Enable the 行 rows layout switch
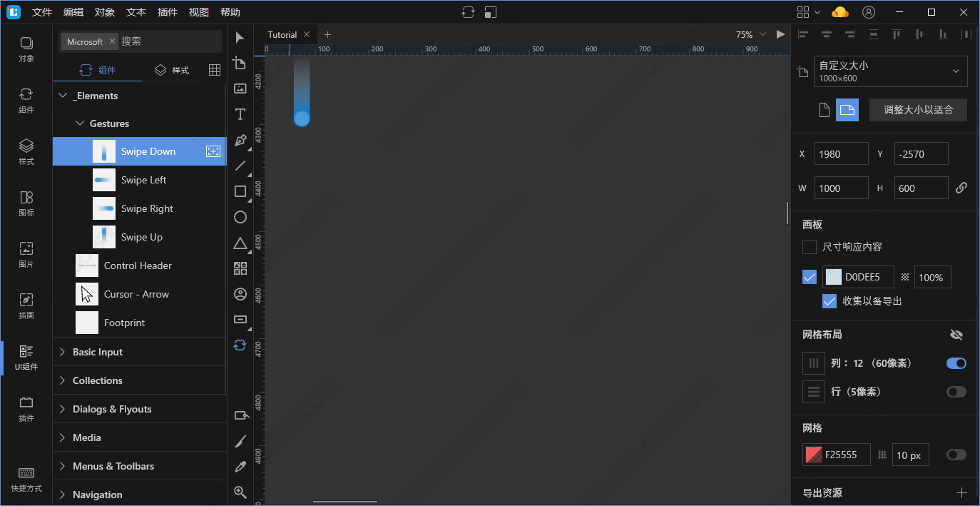The height and width of the screenshot is (506, 980). pyautogui.click(x=956, y=392)
